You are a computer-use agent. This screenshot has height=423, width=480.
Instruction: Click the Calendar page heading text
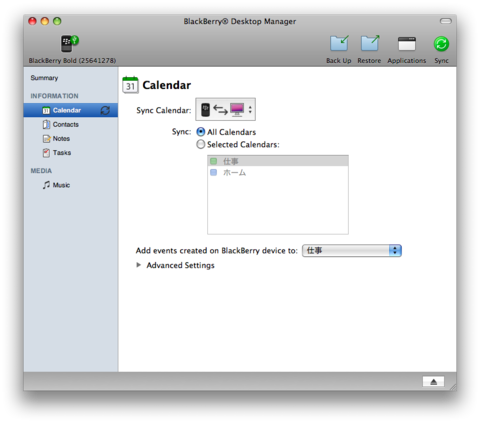point(167,85)
